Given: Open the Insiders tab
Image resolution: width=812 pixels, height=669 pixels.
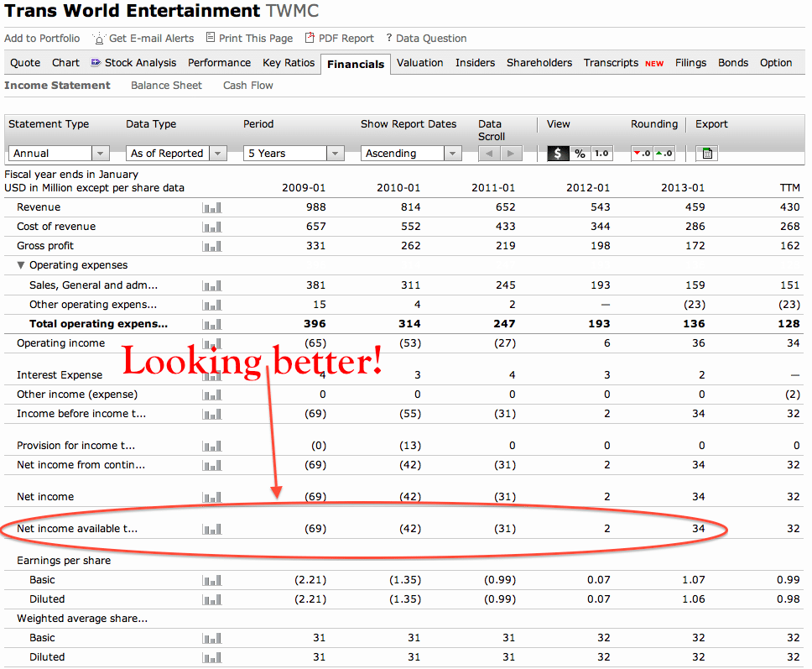Looking at the screenshot, I should 476,63.
